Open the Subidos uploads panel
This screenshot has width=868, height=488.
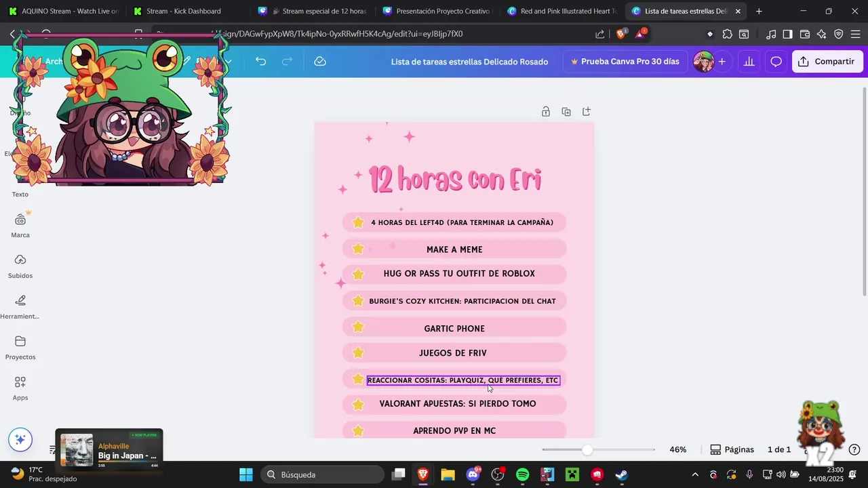coord(20,266)
